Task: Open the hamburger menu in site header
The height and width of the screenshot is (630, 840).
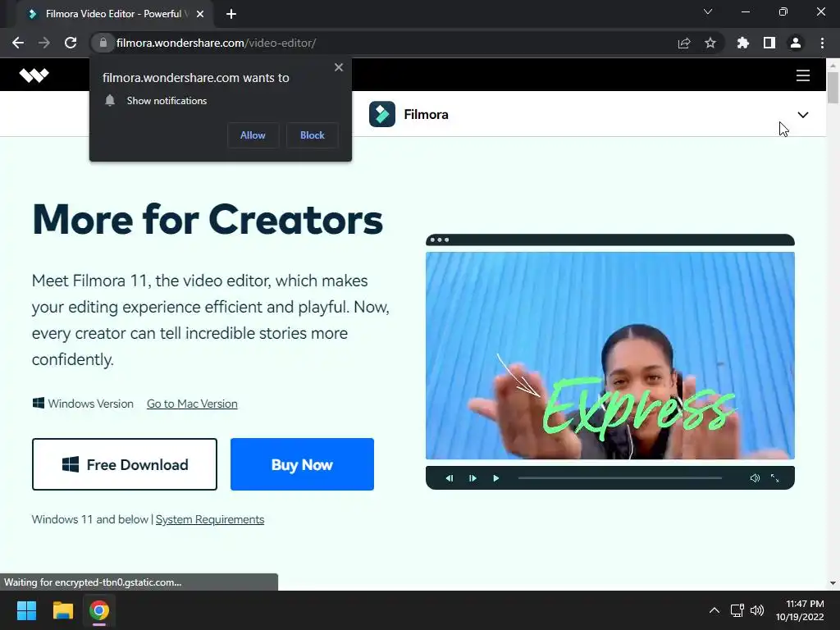Action: pos(802,75)
